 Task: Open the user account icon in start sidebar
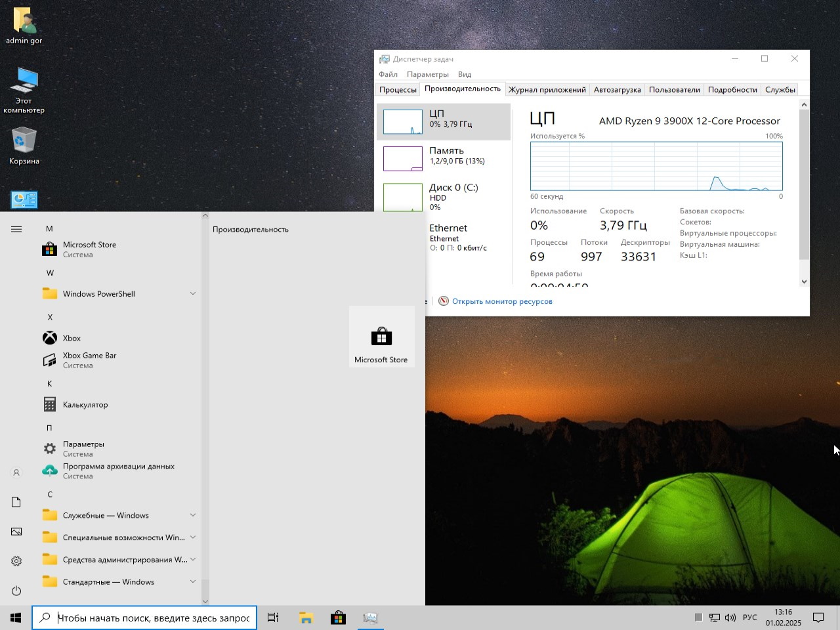pyautogui.click(x=16, y=472)
